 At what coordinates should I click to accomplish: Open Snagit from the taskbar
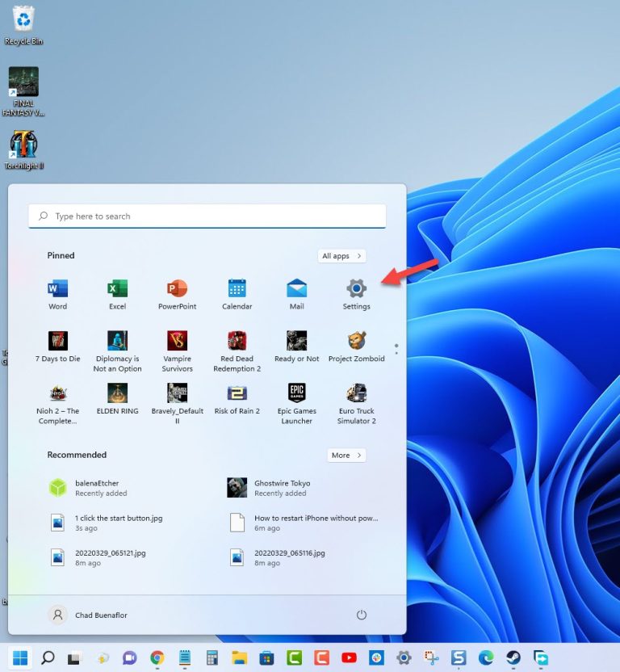(x=459, y=657)
